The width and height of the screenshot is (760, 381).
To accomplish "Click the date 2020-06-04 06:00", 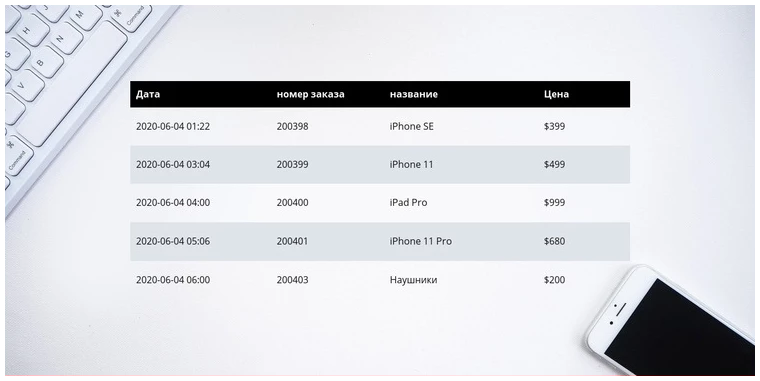I will pyautogui.click(x=173, y=280).
